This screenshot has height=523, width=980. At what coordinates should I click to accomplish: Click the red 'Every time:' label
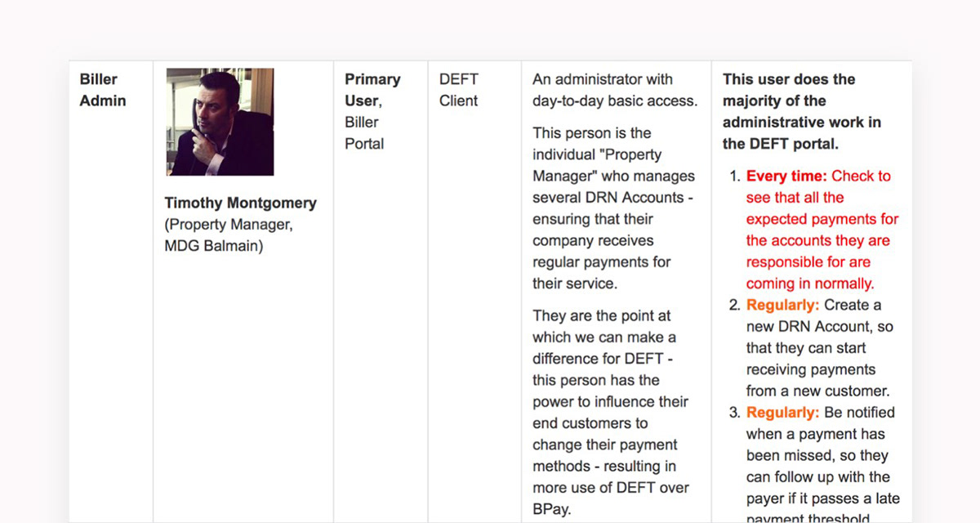pyautogui.click(x=787, y=176)
